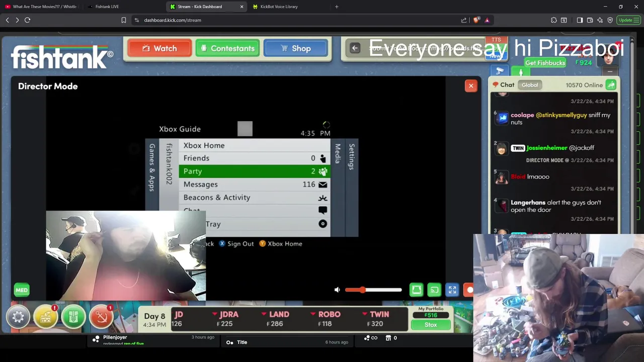This screenshot has width=644, height=362.
Task: Click the 10570 Online count
Action: [x=584, y=85]
